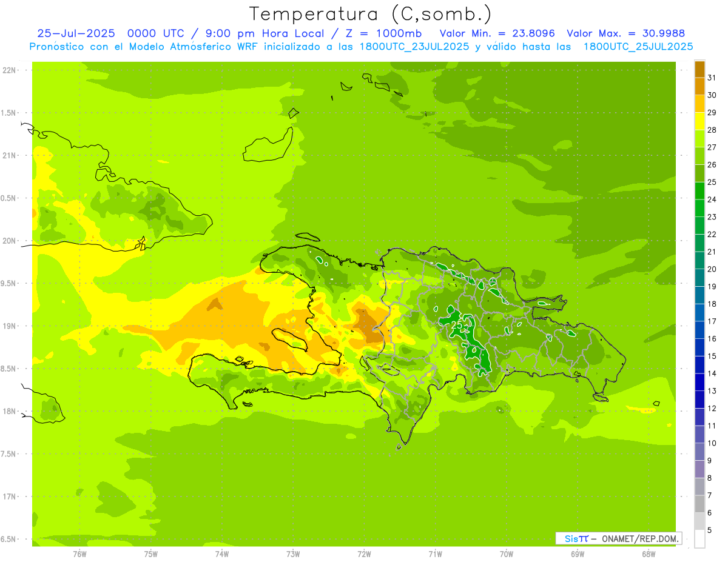Pick the blue swatch between 14 and 15

coord(699,365)
